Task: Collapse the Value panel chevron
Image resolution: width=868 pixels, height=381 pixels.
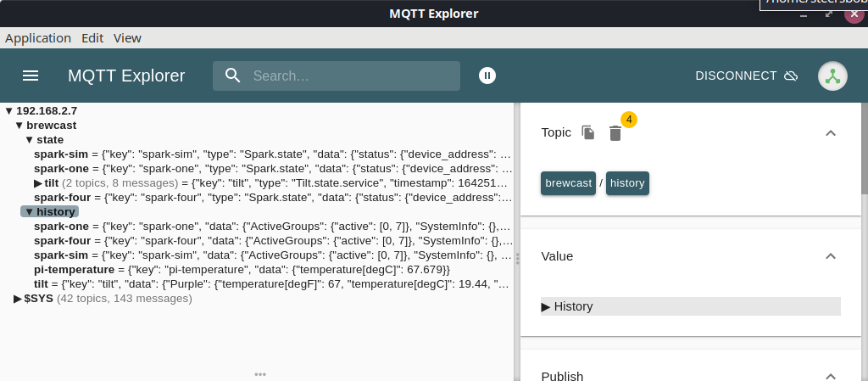Action: (831, 256)
